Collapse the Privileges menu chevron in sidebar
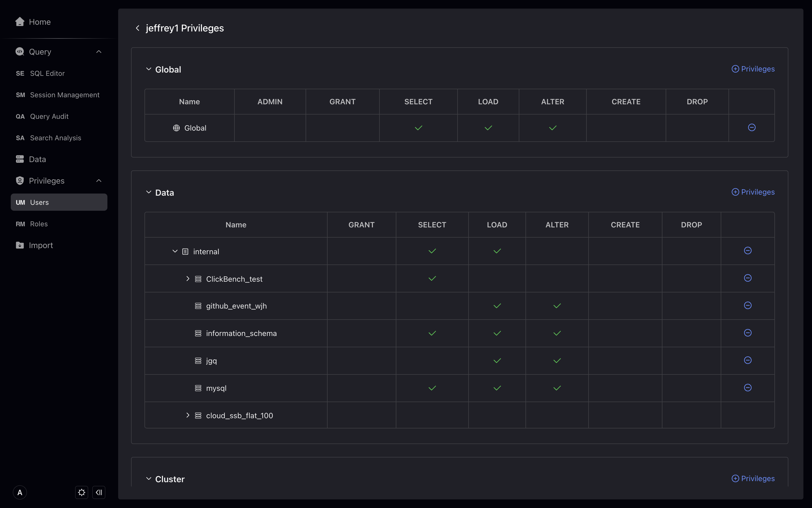812x508 pixels. [99, 180]
